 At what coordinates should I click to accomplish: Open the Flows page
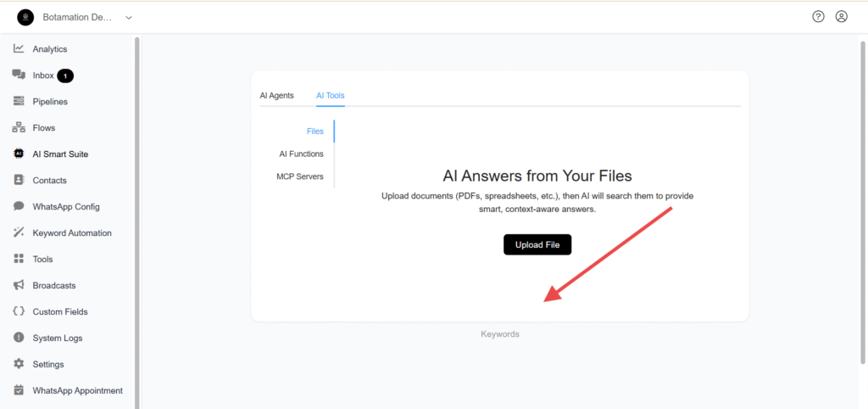point(44,127)
